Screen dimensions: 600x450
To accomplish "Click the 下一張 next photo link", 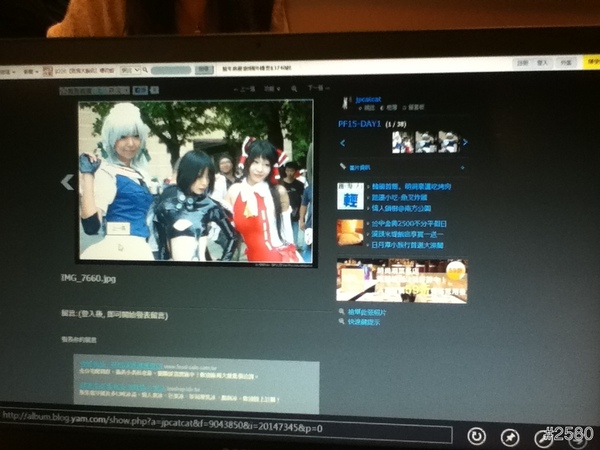I will 318,88.
